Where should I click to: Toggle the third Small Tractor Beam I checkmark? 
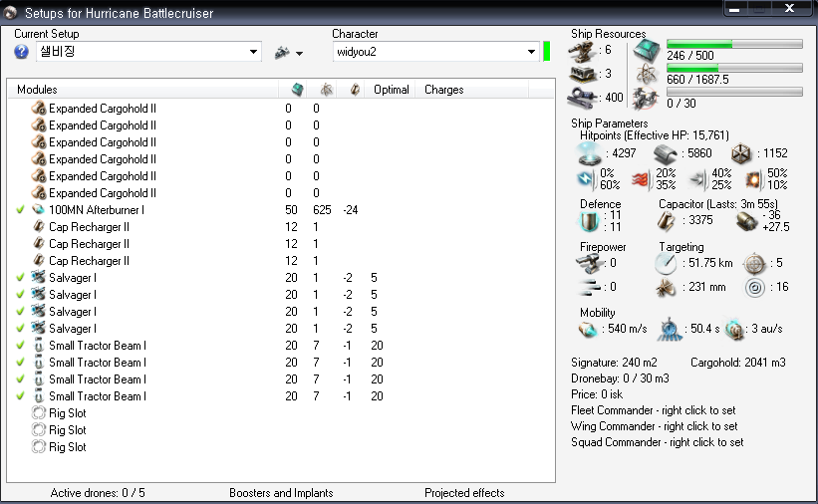[20, 379]
